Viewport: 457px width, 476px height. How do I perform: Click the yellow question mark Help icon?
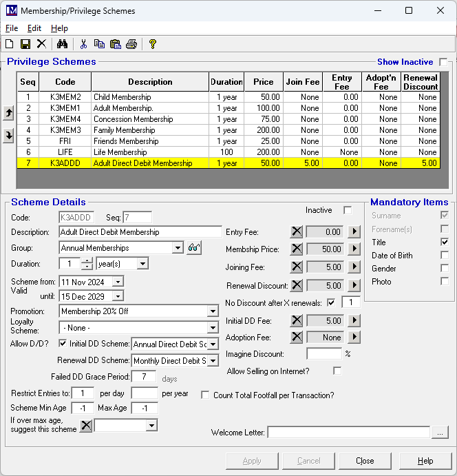(x=152, y=44)
